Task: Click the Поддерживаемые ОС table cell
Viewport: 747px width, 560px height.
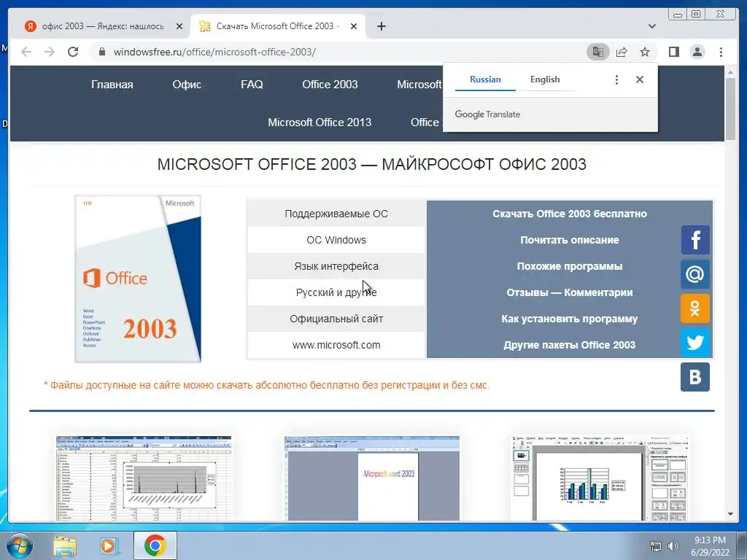Action: click(x=336, y=214)
